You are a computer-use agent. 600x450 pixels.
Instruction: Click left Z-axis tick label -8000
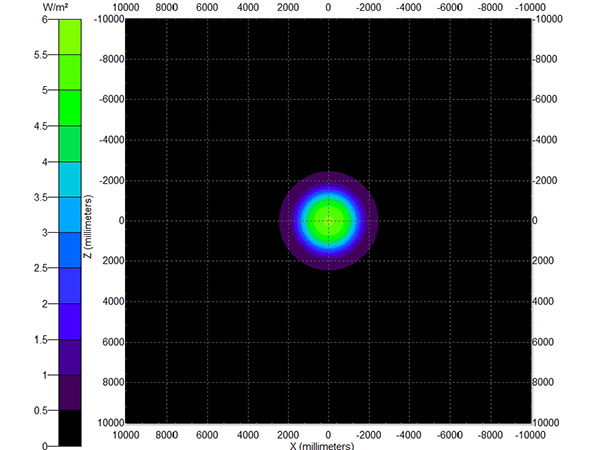112,59
